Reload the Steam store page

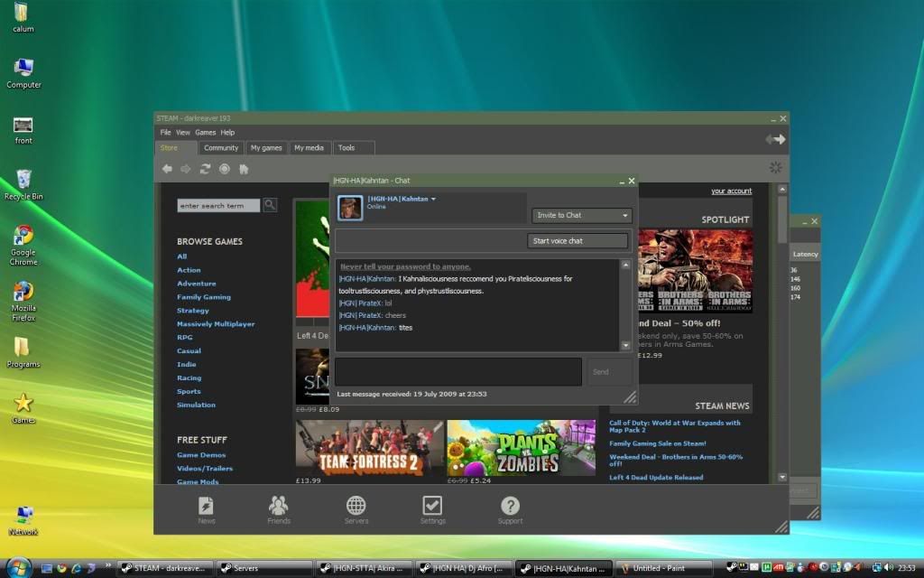coord(205,169)
